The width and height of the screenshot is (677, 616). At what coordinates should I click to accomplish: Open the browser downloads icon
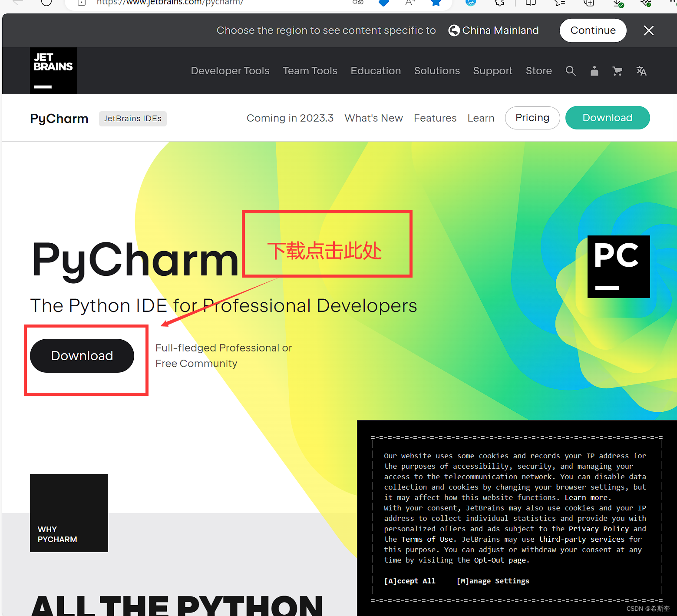618,3
